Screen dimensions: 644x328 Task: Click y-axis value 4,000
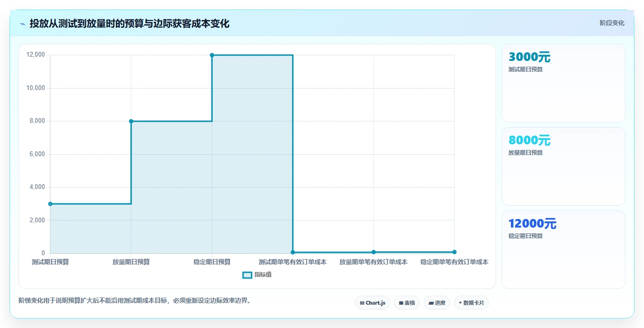pyautogui.click(x=37, y=187)
